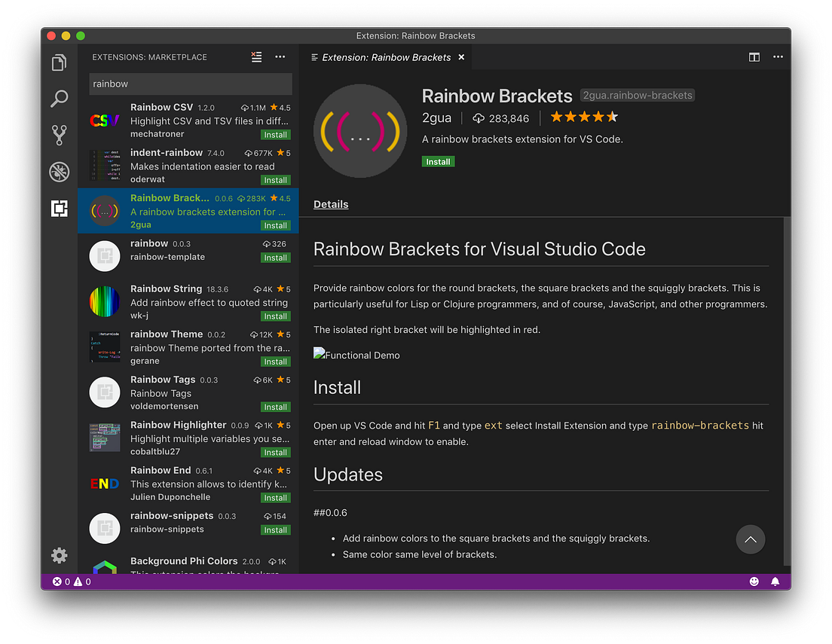The width and height of the screenshot is (832, 644).
Task: Click the star rating display
Action: 583,117
